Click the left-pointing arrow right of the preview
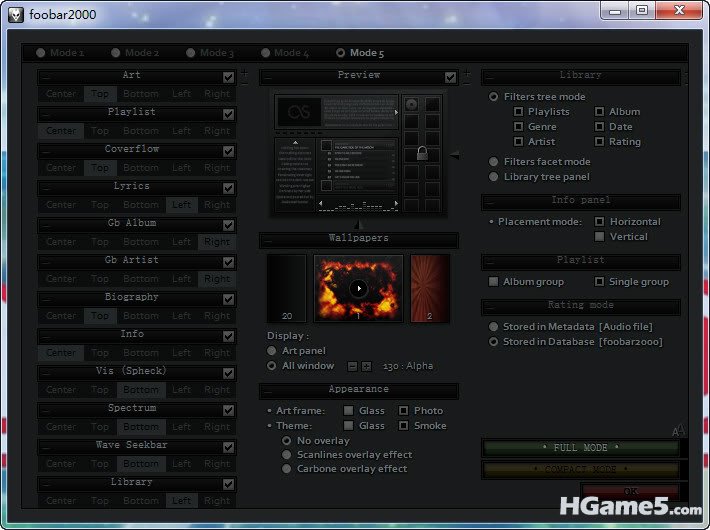The height and width of the screenshot is (530, 710). 454,155
